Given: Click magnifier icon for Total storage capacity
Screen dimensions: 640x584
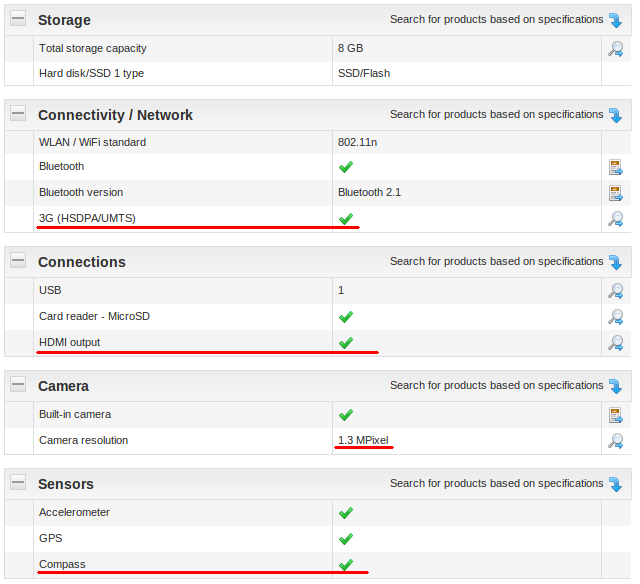Looking at the screenshot, I should (616, 48).
